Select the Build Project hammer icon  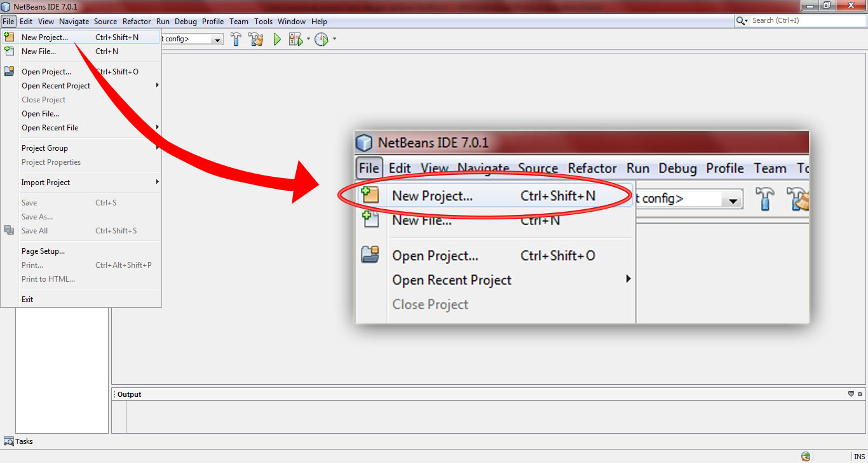pos(236,39)
